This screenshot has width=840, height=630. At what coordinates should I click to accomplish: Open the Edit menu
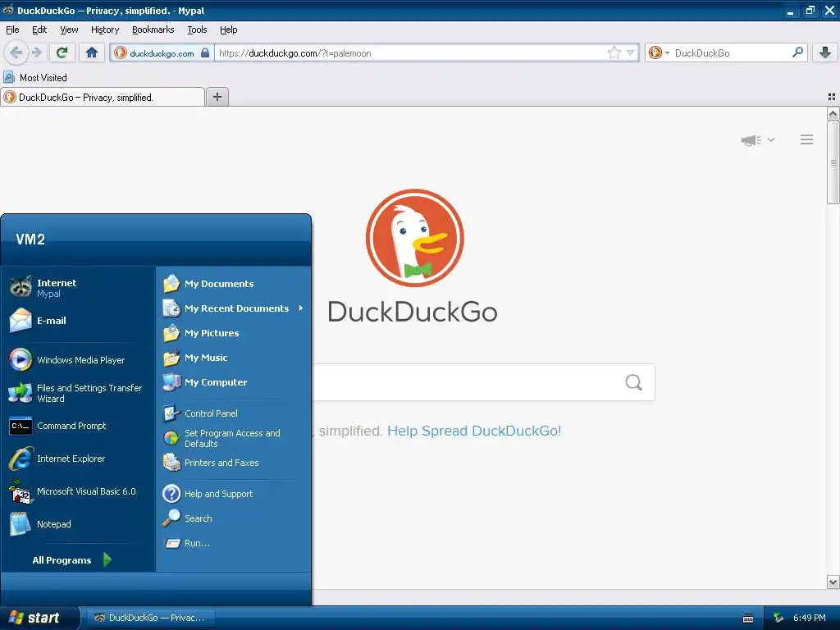[39, 30]
